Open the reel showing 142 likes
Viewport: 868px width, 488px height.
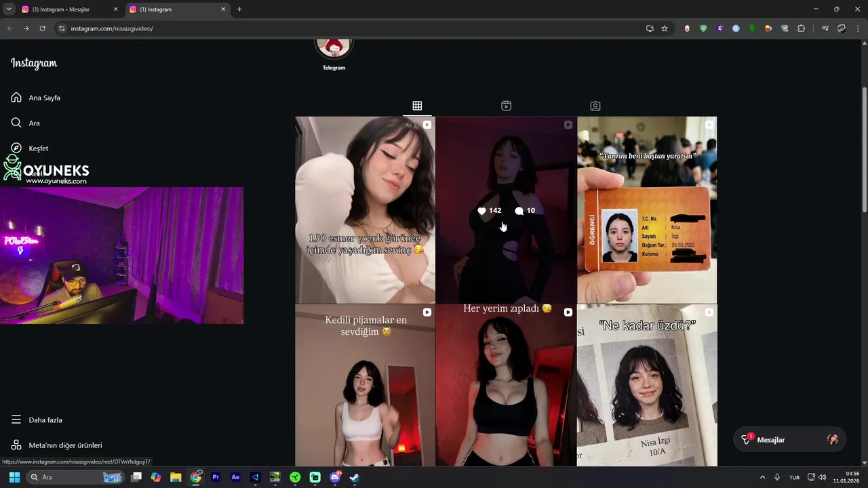[x=506, y=210]
